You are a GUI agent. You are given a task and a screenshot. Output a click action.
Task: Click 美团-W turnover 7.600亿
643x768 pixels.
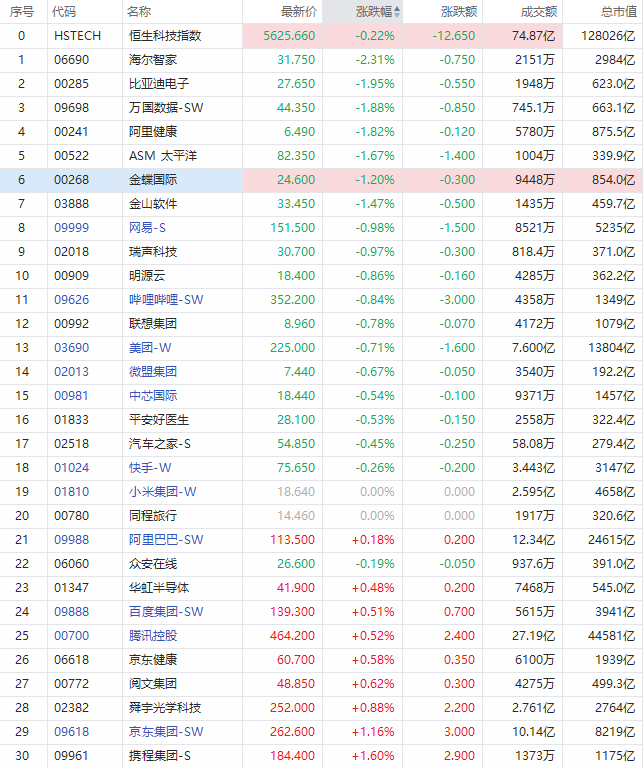(x=533, y=348)
